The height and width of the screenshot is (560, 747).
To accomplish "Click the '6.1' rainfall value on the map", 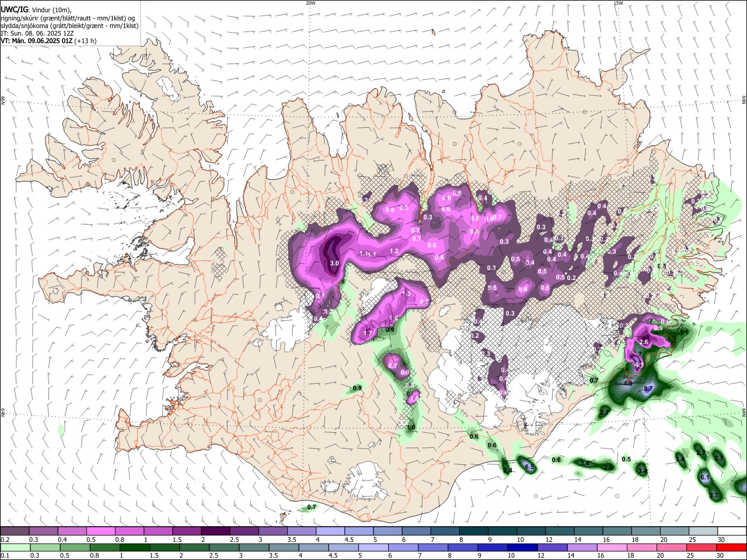I will pyautogui.click(x=704, y=478).
